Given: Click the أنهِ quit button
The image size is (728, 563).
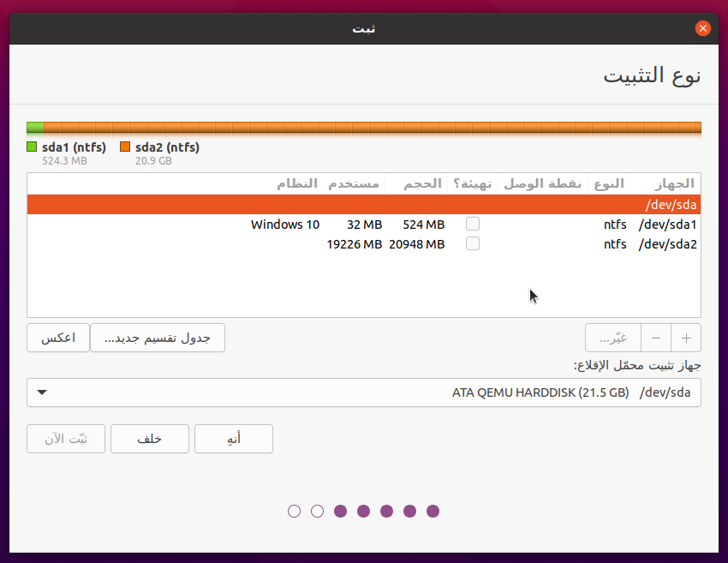Looking at the screenshot, I should pos(234,439).
